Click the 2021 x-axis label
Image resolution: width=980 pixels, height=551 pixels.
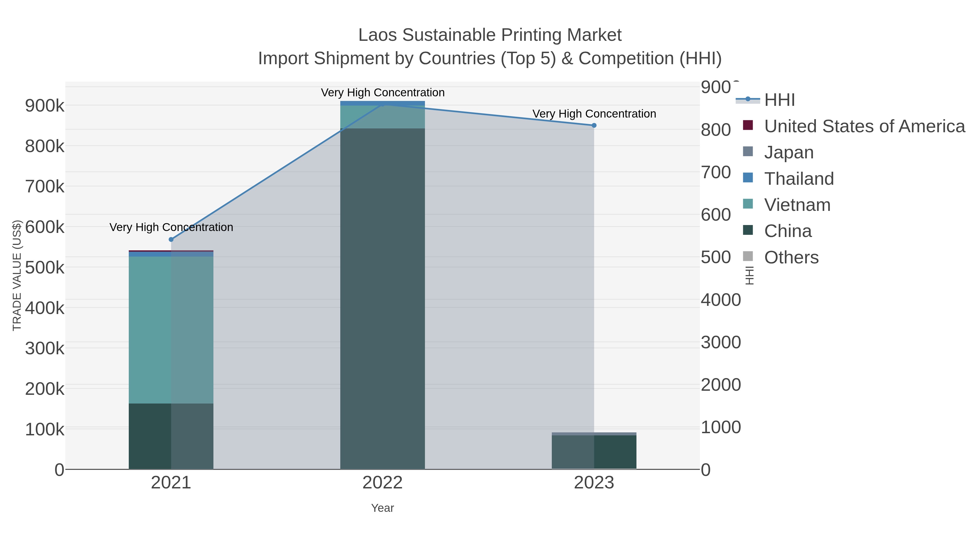(x=171, y=483)
